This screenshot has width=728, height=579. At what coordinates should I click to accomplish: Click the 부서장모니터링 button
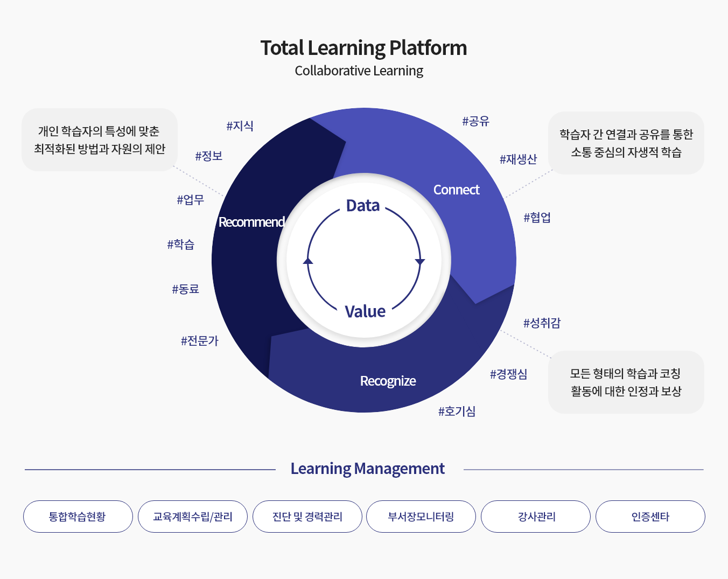click(x=421, y=517)
